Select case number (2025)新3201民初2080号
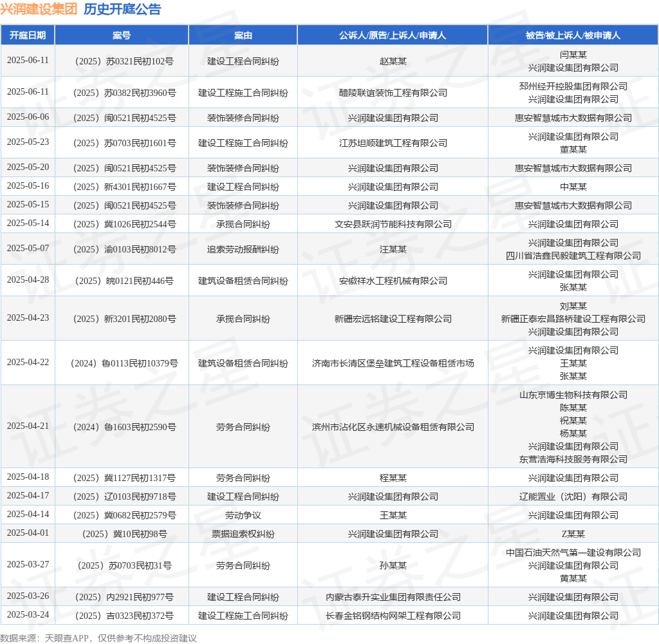659x644 pixels. tap(122, 319)
